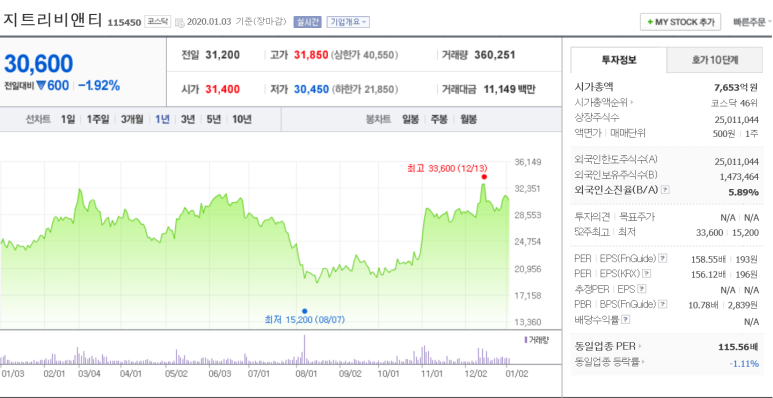This screenshot has height=398, width=773.
Task: Select the 1일 line chart period
Action: 68,119
